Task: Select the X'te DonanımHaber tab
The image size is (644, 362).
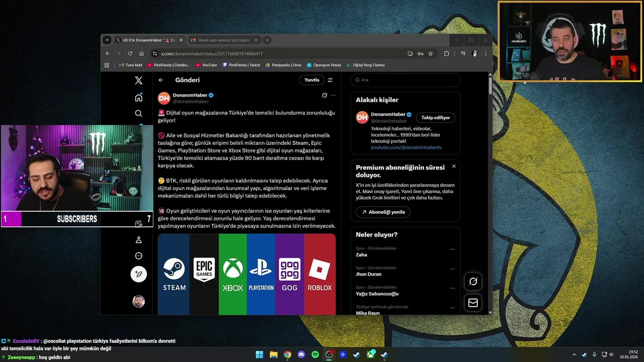Action: point(149,40)
